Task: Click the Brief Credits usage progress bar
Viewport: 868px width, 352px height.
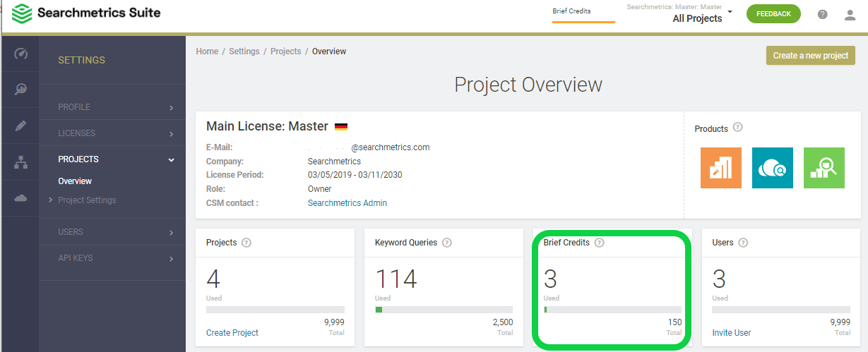Action: coord(613,310)
